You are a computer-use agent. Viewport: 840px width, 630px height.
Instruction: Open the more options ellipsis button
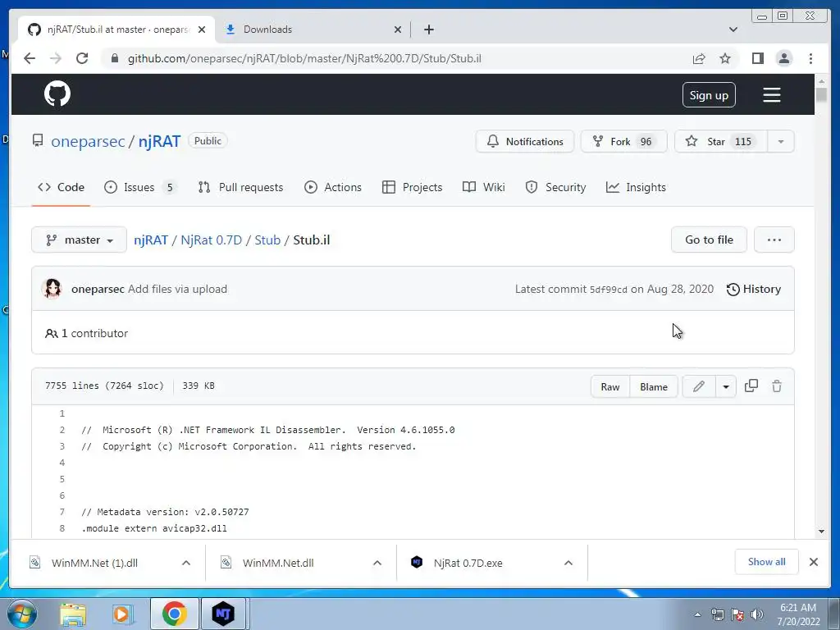pos(774,240)
